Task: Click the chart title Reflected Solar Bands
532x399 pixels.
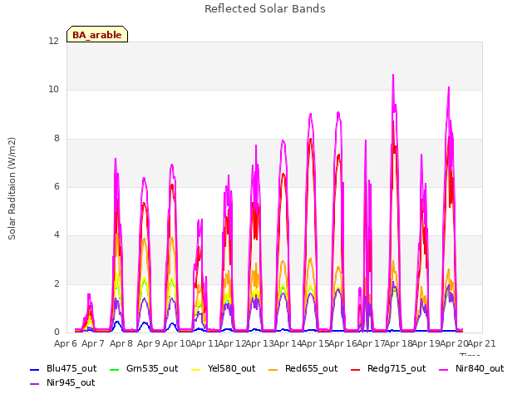Action: tap(265, 9)
